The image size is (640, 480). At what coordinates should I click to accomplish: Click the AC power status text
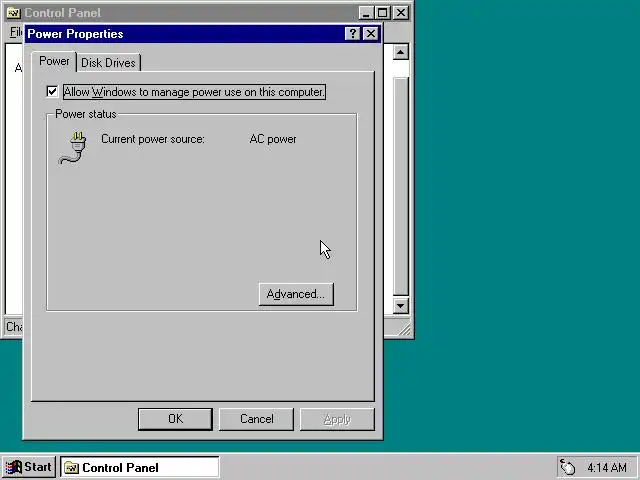coord(273,139)
